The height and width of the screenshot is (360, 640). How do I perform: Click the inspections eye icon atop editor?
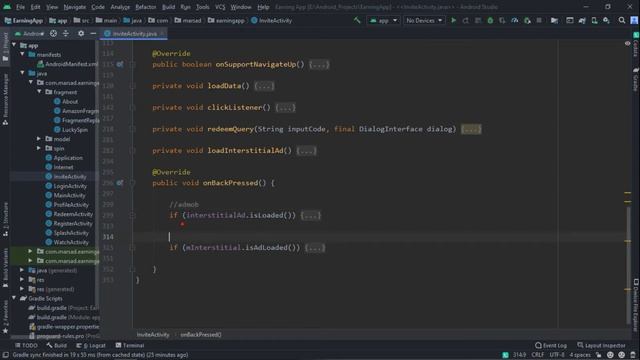click(627, 43)
